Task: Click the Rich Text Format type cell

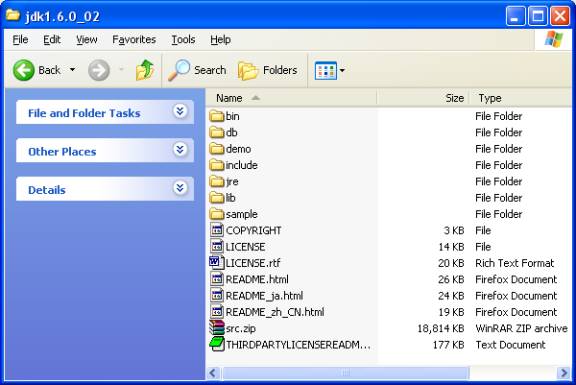Action: tap(515, 263)
